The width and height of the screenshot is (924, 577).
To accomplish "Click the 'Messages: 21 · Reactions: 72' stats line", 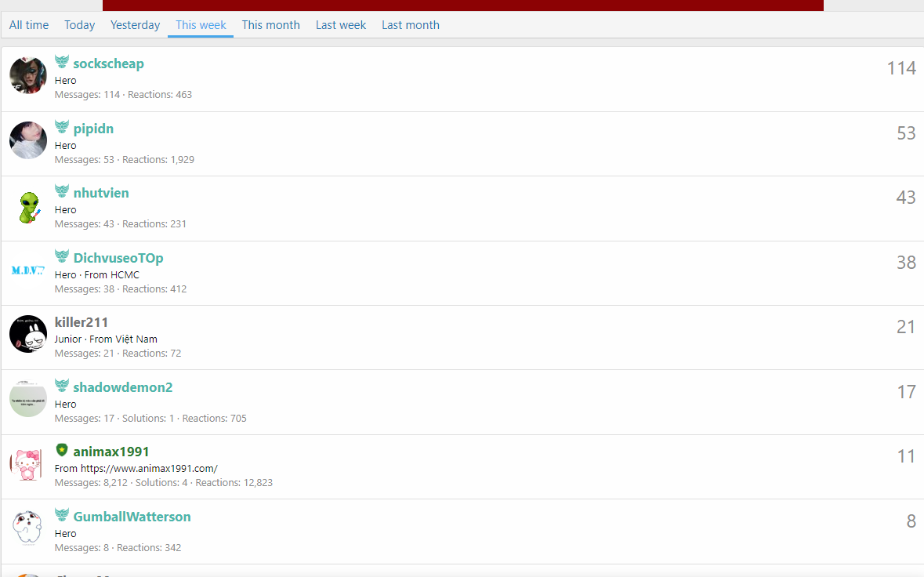I will coord(118,353).
